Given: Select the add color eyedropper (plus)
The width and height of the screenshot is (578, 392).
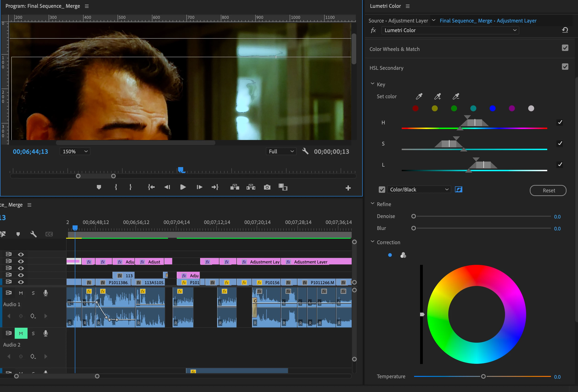Looking at the screenshot, I should tap(438, 96).
